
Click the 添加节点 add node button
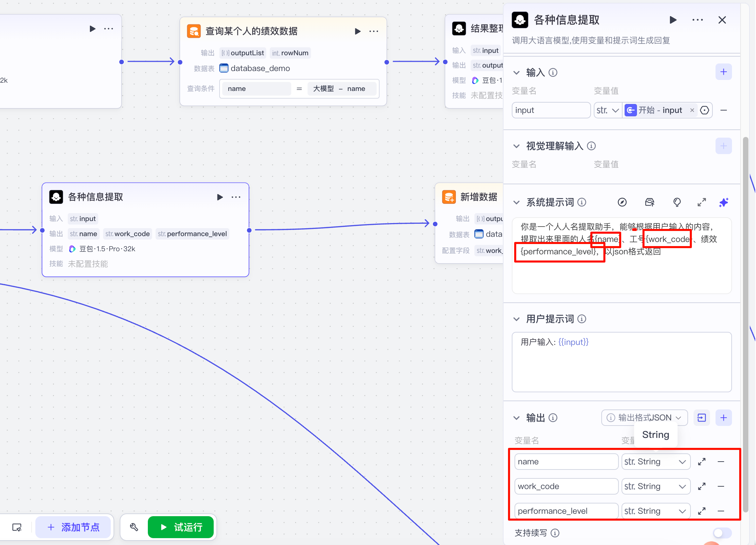[x=73, y=527]
